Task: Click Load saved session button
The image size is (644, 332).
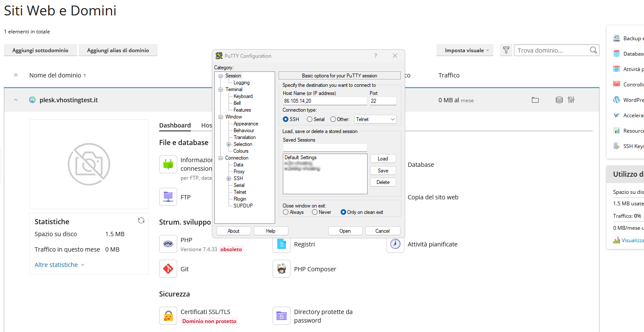Action: coord(383,159)
